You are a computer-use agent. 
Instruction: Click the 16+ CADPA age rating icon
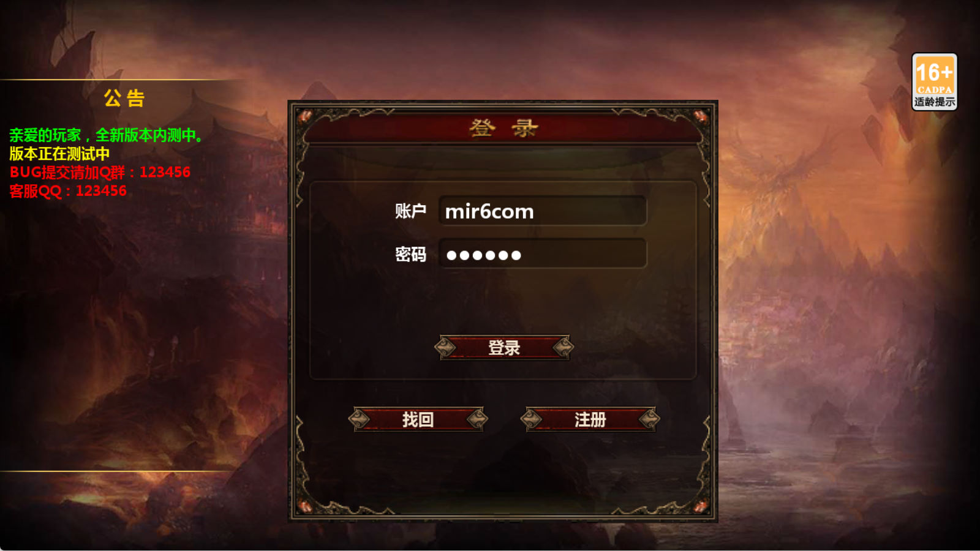click(x=934, y=81)
